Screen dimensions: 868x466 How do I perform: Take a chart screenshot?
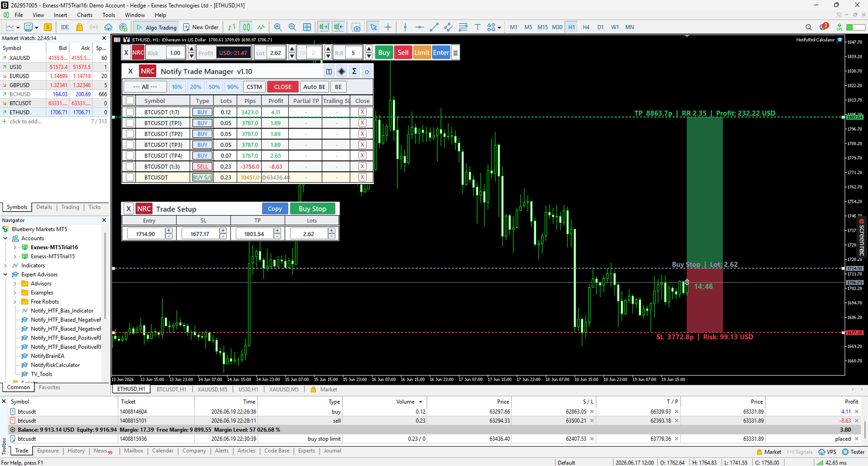click(356, 27)
